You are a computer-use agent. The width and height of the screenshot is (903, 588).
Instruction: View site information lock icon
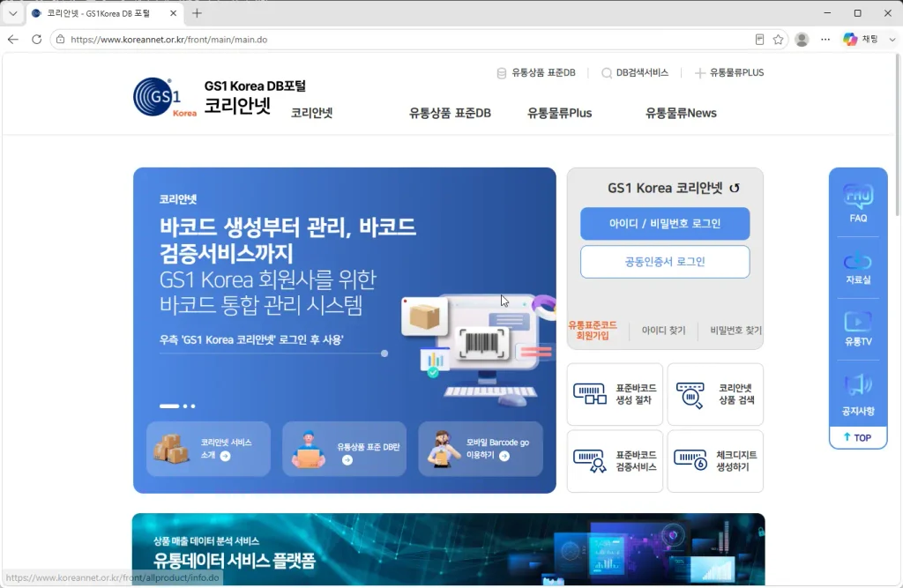click(61, 39)
